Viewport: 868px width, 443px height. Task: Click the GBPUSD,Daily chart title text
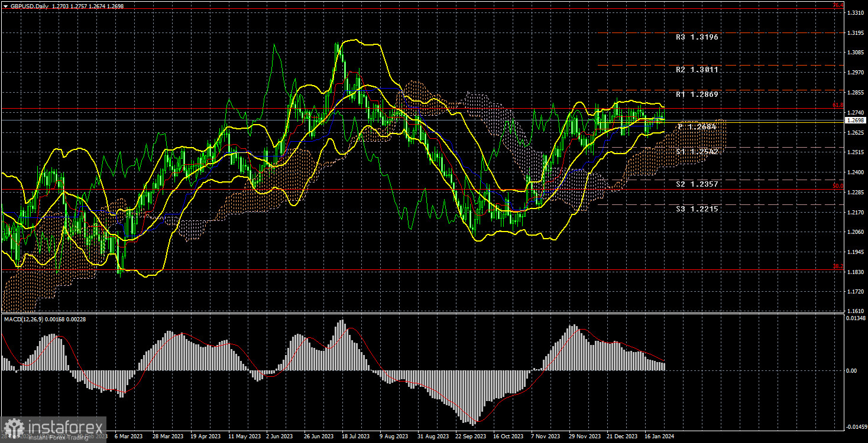[x=28, y=5]
